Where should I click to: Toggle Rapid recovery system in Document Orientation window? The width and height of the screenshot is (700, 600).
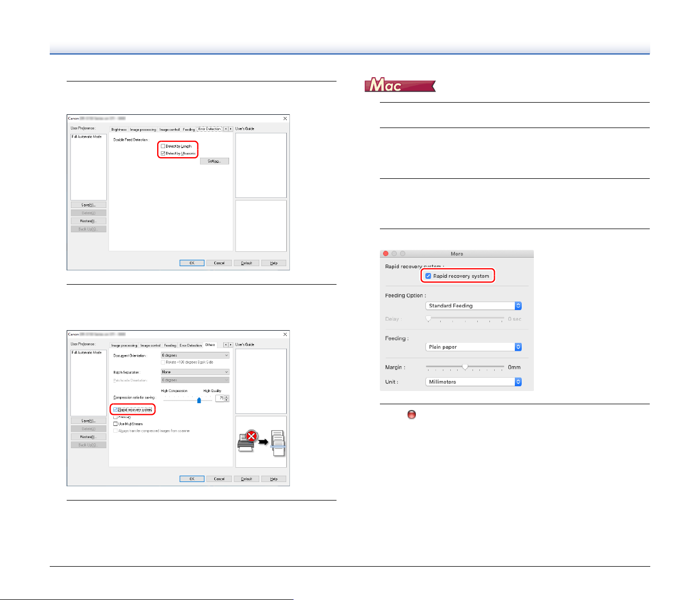[x=115, y=410]
